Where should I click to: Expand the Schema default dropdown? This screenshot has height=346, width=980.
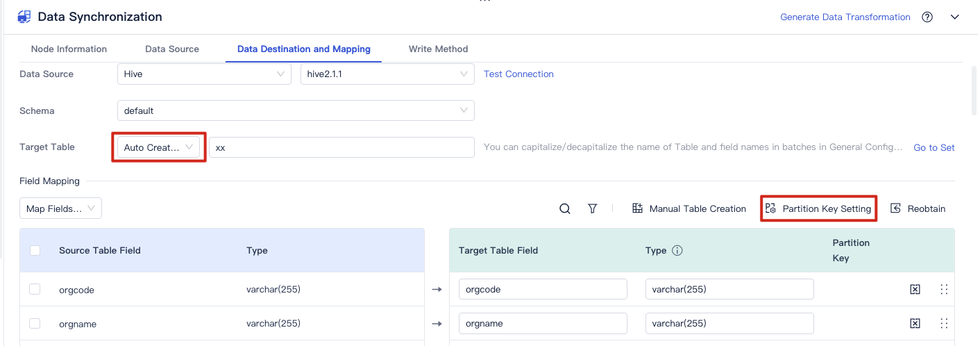tap(296, 110)
